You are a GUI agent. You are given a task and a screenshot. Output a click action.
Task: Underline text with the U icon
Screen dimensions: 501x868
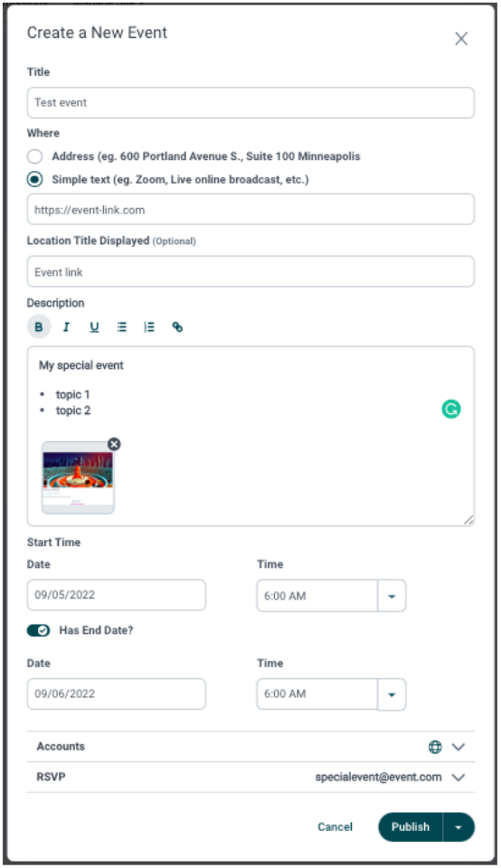pyautogui.click(x=94, y=326)
